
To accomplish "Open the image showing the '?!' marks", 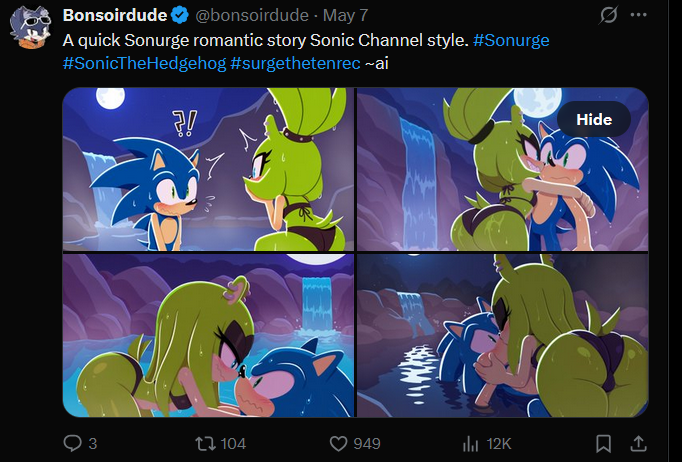I will [208, 169].
